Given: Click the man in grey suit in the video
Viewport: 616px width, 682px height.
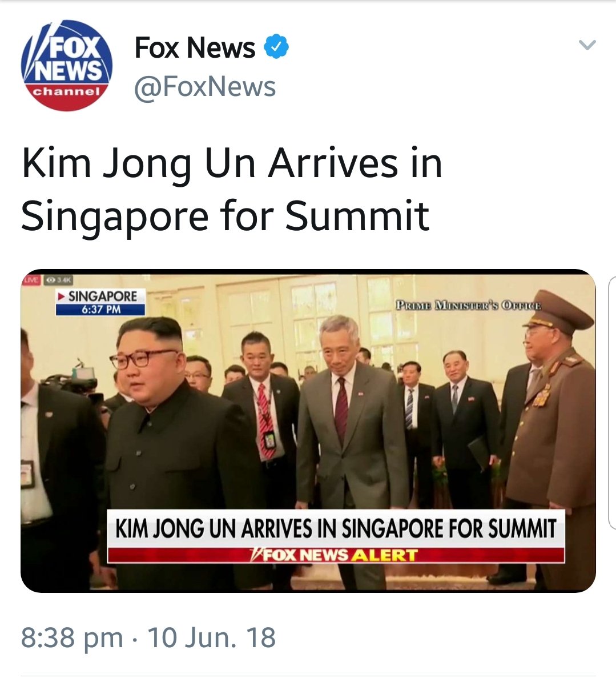Looking at the screenshot, I should [x=348, y=418].
